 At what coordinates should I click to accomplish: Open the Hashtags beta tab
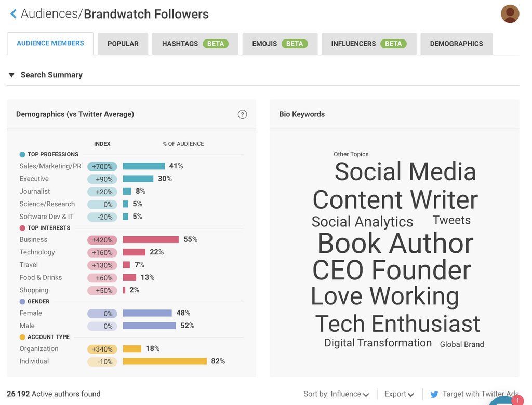point(195,44)
